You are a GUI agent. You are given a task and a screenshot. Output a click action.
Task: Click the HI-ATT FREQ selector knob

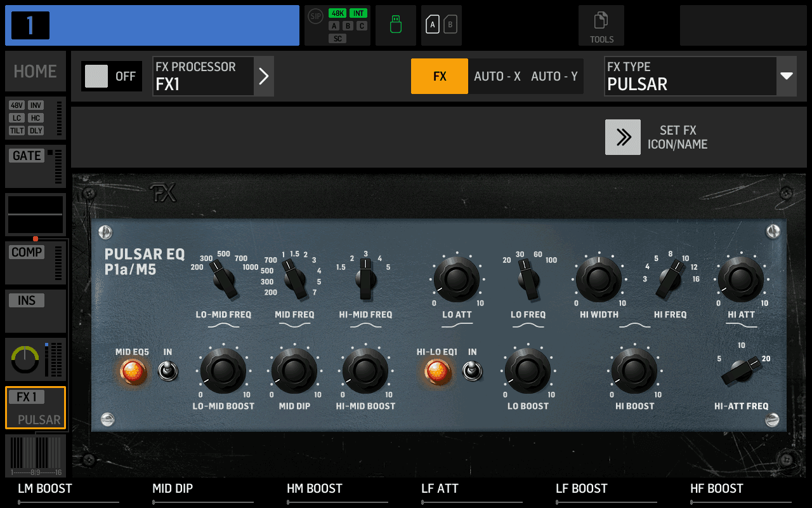(x=741, y=371)
